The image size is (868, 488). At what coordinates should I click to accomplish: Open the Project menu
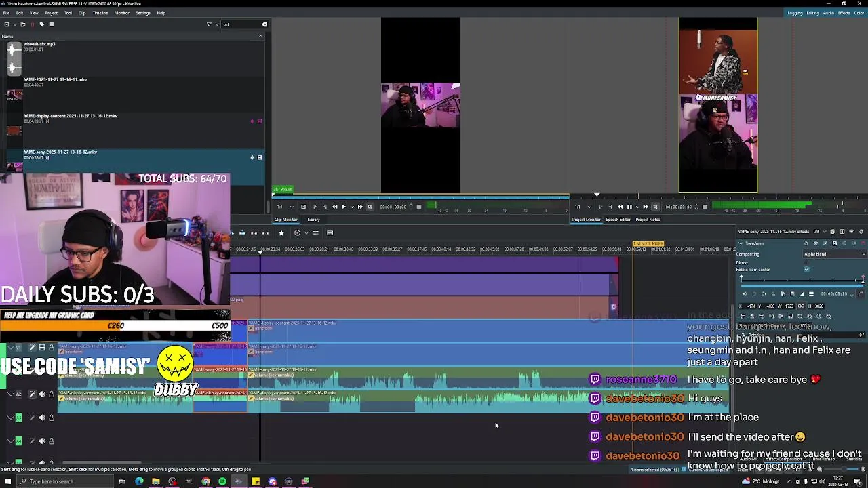click(x=51, y=13)
